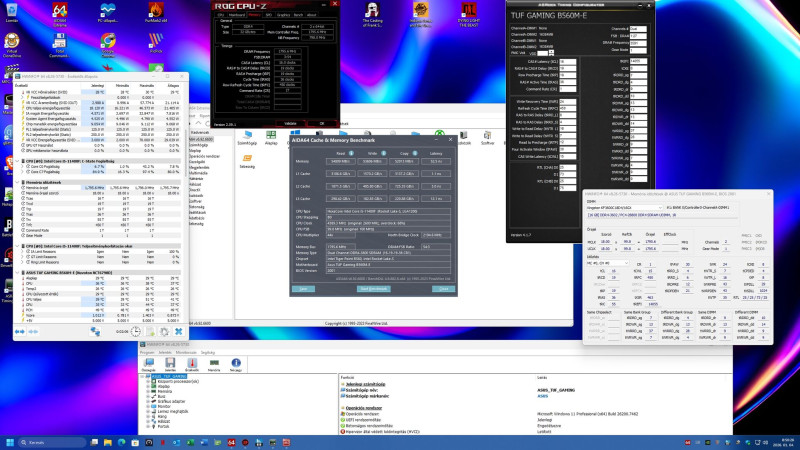The height and width of the screenshot is (450, 800).
Task: Collapse the ASUS TUF GAMING B560M-E sensor group
Action: pos(17,273)
